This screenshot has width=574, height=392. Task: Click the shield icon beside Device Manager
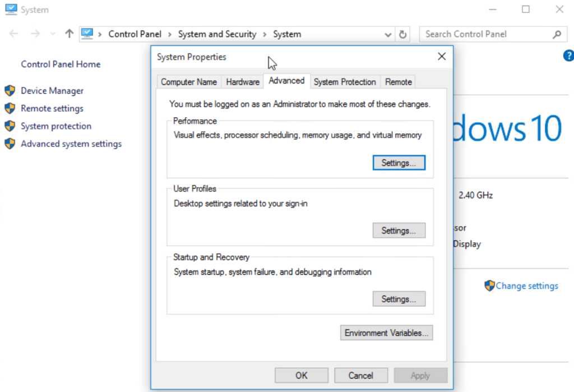click(10, 91)
